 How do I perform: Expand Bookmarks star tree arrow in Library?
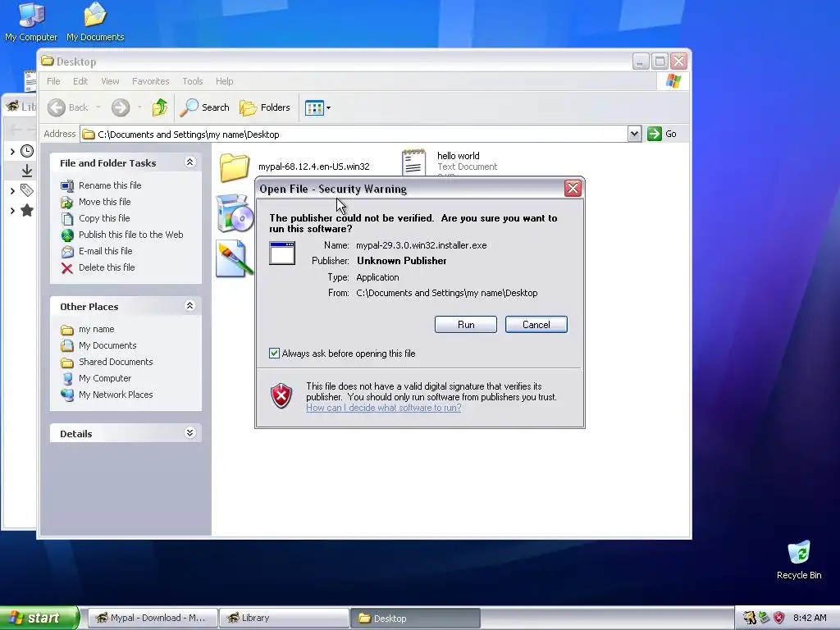tap(12, 211)
